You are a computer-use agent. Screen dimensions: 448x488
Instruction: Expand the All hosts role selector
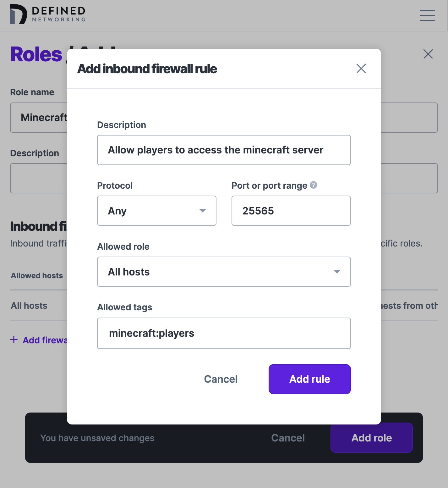[337, 272]
